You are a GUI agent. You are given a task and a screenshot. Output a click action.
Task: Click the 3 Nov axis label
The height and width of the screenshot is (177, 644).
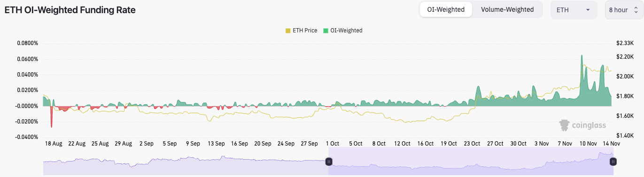pos(542,144)
